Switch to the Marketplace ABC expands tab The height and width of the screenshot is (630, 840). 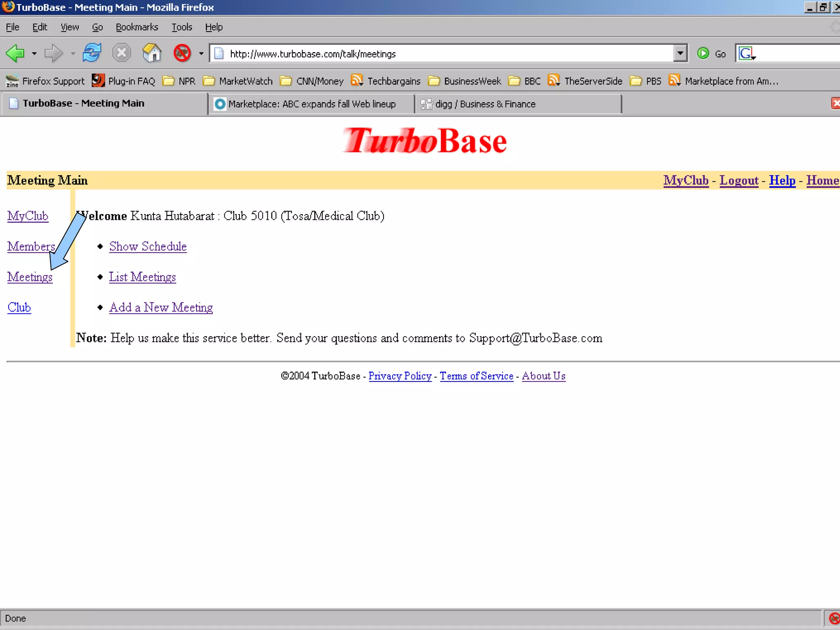(311, 104)
